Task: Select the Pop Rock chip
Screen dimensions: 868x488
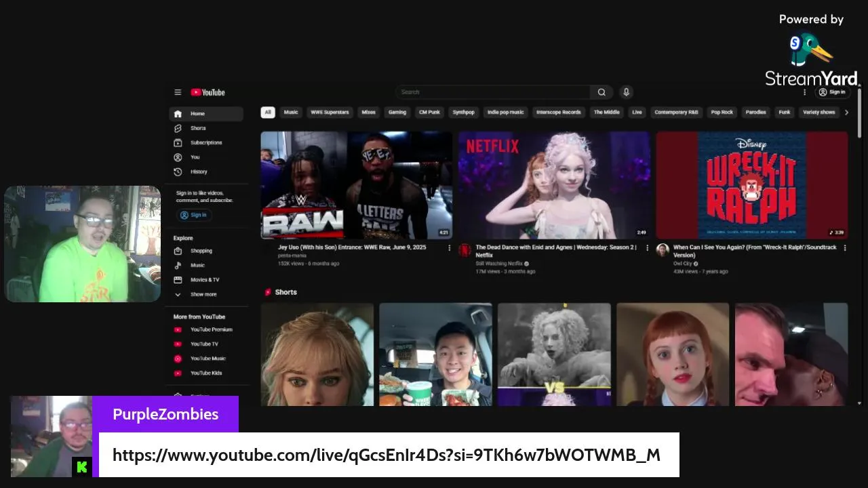Action: (x=722, y=113)
